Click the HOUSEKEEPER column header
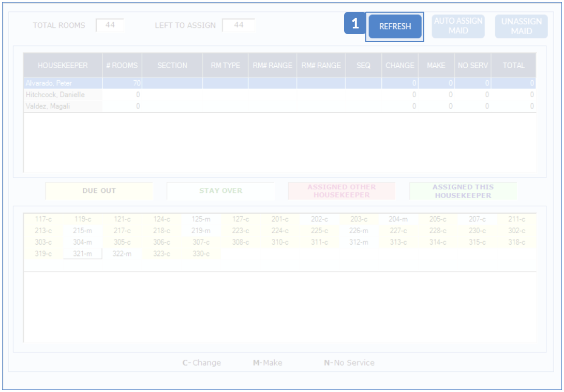564x392 pixels. click(63, 66)
